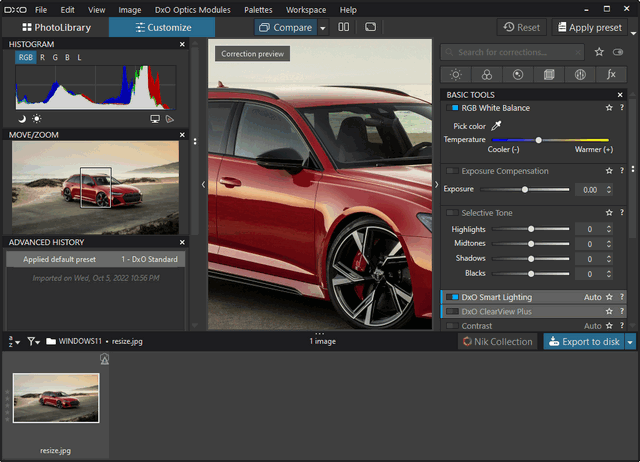Favorite the RGB White Balance tool star
Image resolution: width=640 pixels, height=462 pixels.
point(608,108)
